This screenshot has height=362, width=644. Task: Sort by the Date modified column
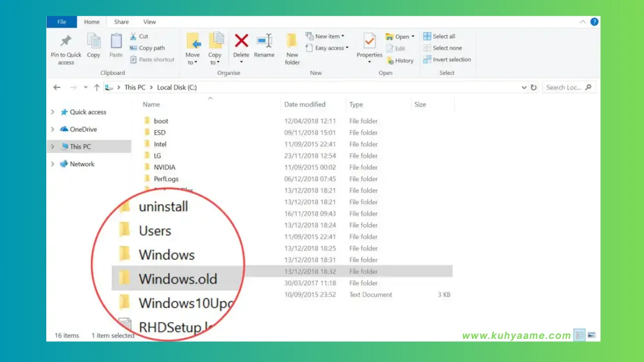click(x=305, y=105)
